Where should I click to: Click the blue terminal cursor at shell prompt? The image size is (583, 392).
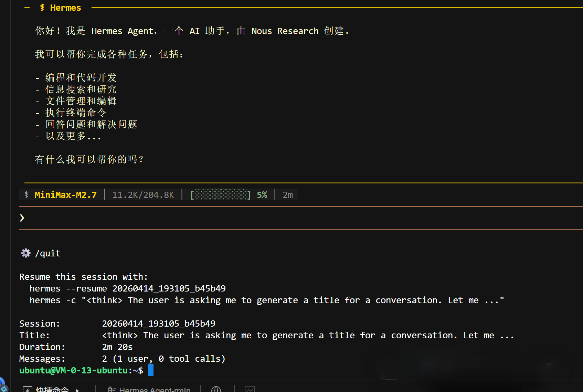point(151,370)
